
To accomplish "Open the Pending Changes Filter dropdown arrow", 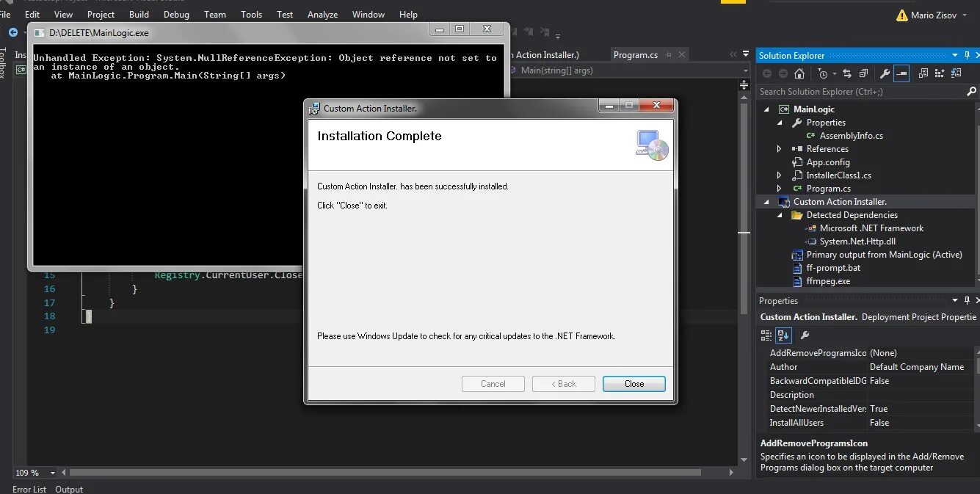I will (834, 74).
